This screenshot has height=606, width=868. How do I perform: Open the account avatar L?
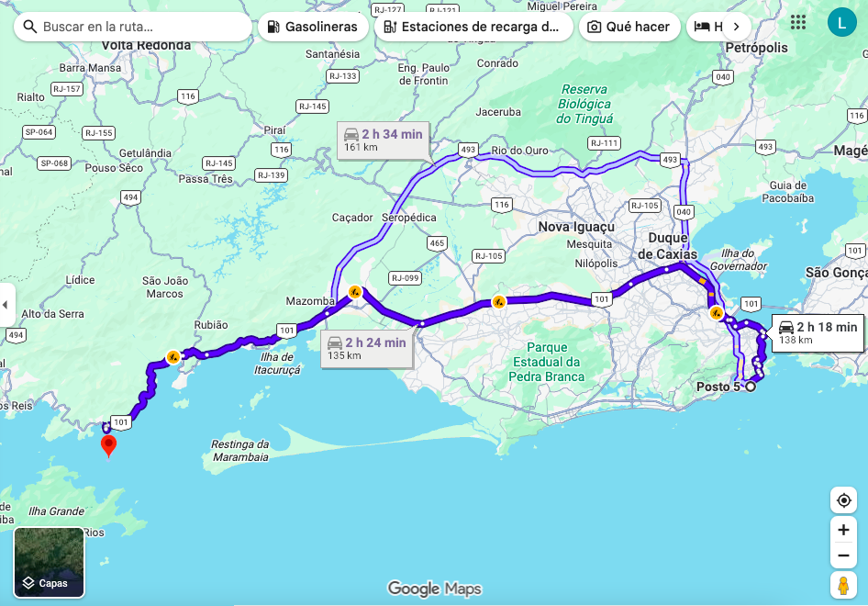tap(841, 23)
